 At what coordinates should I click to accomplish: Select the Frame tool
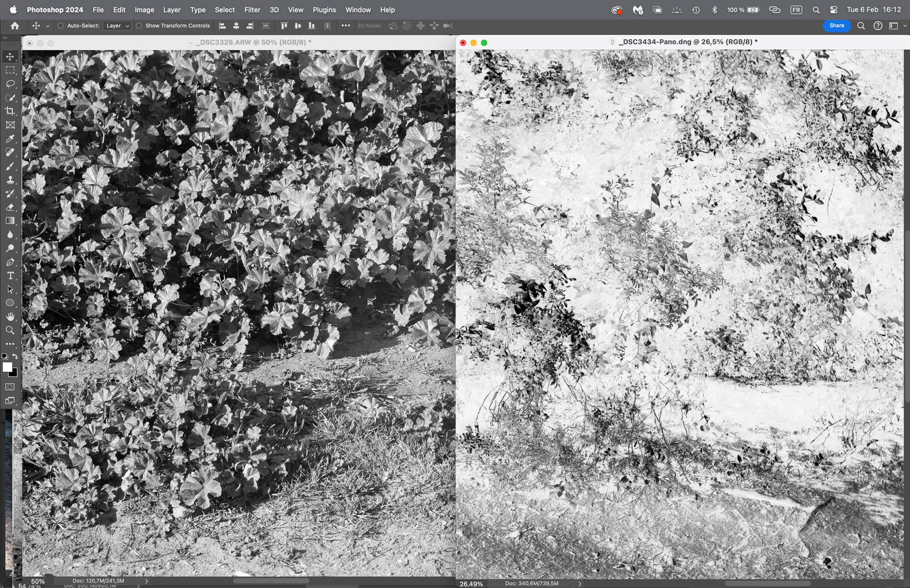coord(10,125)
